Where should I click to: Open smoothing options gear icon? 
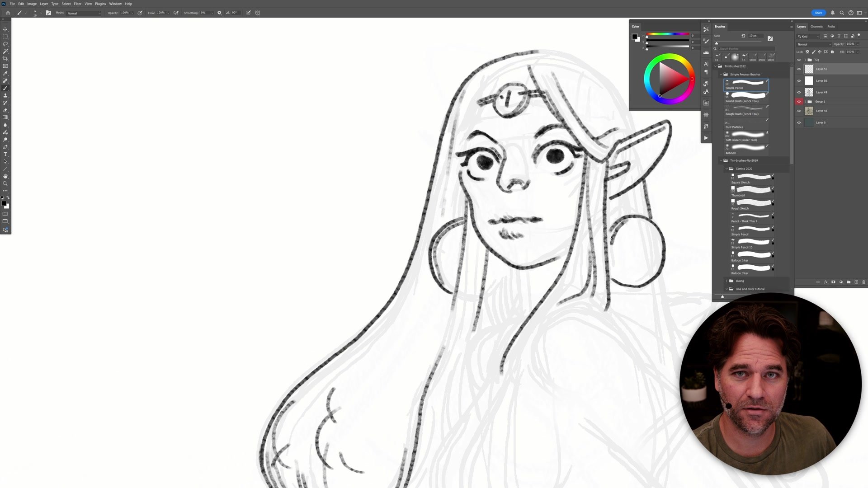click(219, 13)
